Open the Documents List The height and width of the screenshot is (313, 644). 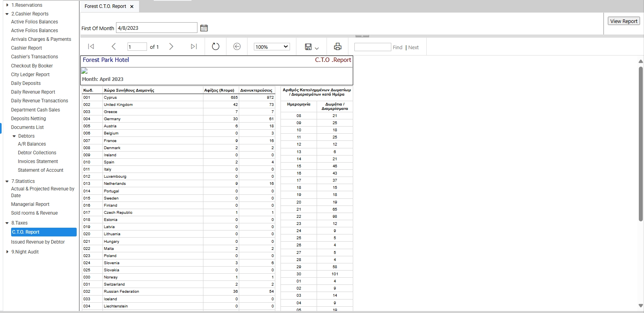point(27,127)
